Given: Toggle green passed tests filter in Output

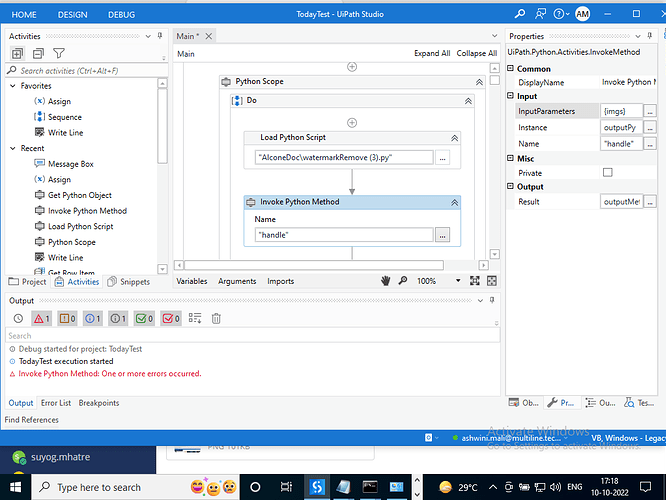Looking at the screenshot, I should 144,318.
